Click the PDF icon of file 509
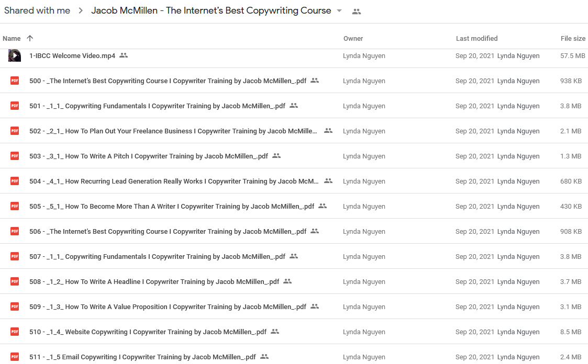 tap(15, 306)
